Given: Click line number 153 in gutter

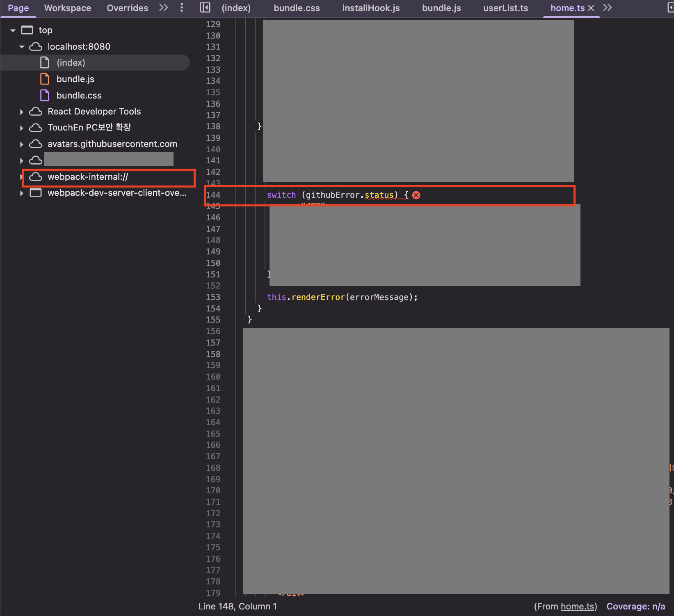Looking at the screenshot, I should click(x=213, y=297).
